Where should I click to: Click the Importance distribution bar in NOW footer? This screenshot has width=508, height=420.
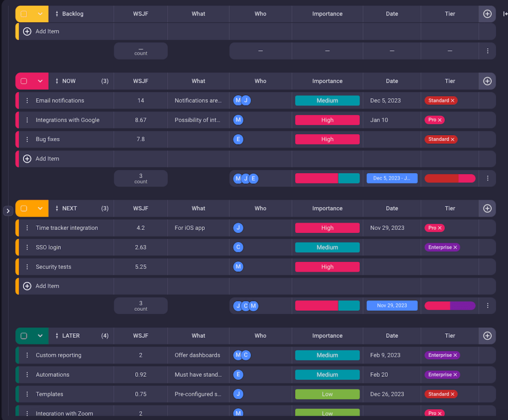pos(327,178)
